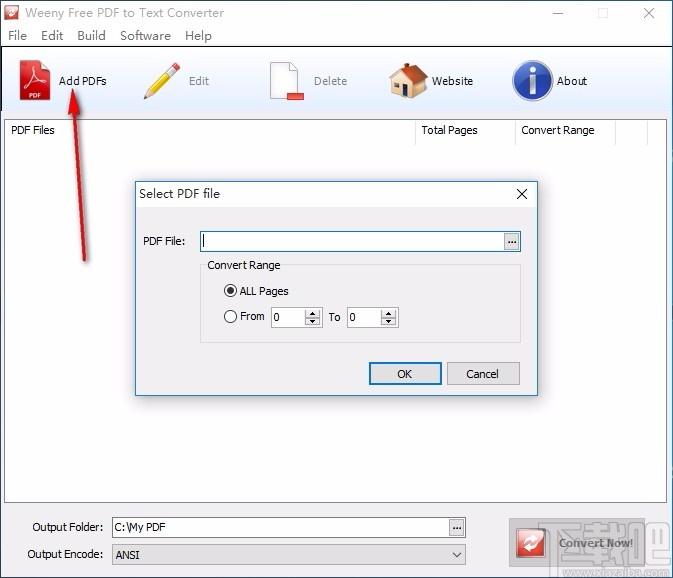Minimize the main application window
This screenshot has width=673, height=578.
[x=558, y=13]
